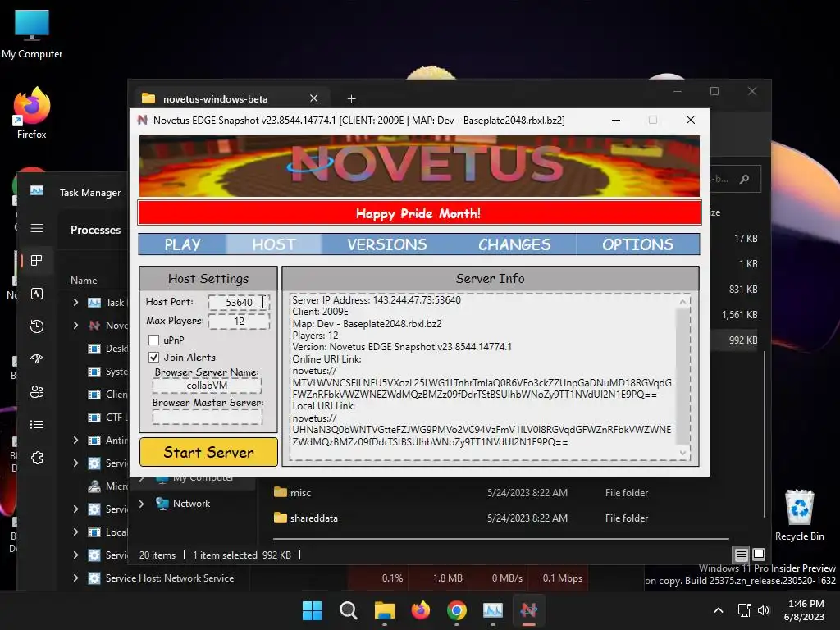
Task: Click the Windows Start button
Action: pos(312,610)
